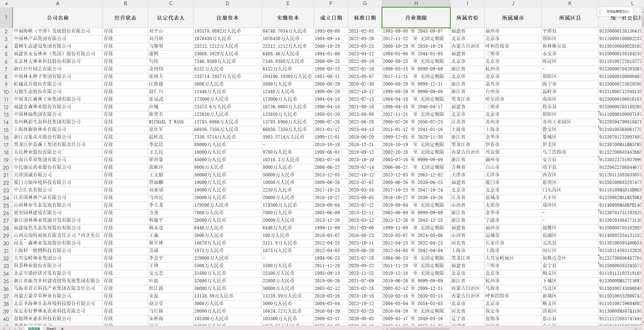Click the previous sheet navigation arrow
This screenshot has height=330, width=644.
pos(10,328)
